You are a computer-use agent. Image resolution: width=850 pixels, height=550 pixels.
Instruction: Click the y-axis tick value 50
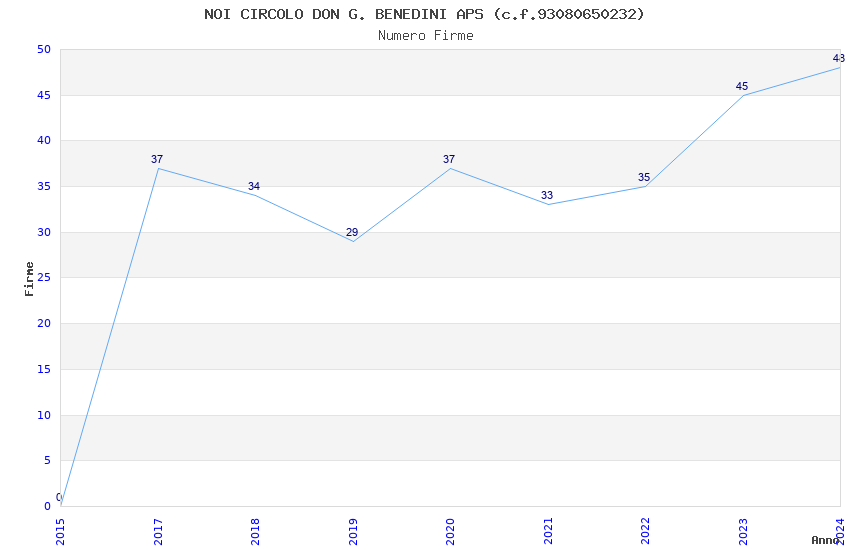tap(44, 49)
